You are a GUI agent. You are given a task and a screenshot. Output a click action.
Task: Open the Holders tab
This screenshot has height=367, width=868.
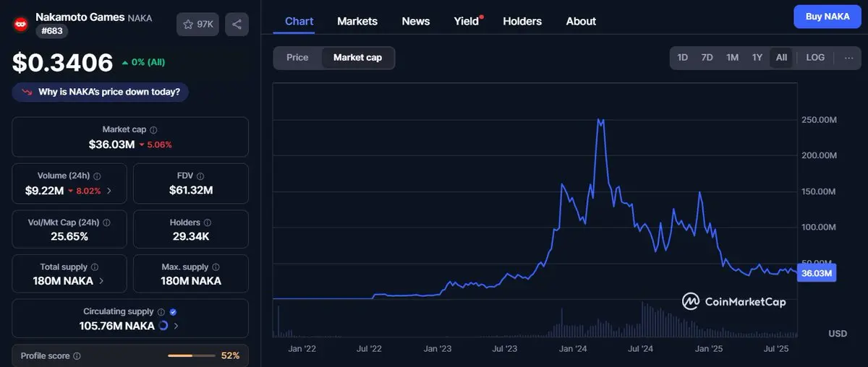(x=522, y=22)
